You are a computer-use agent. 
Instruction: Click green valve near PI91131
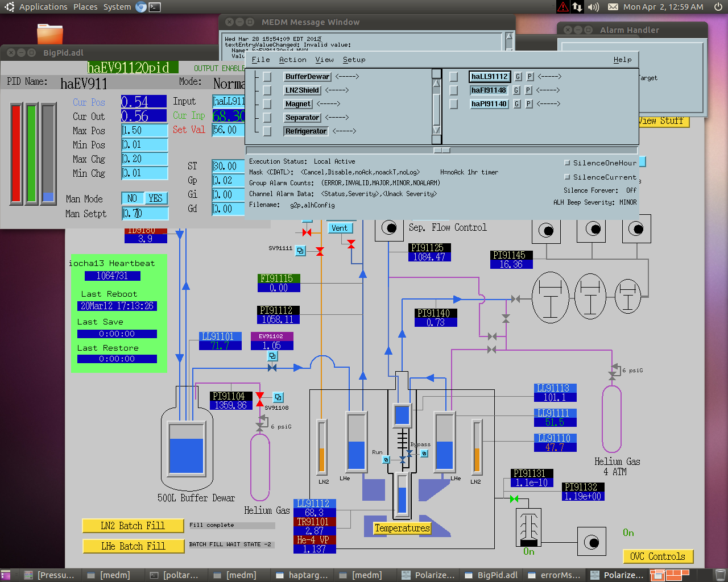[514, 498]
